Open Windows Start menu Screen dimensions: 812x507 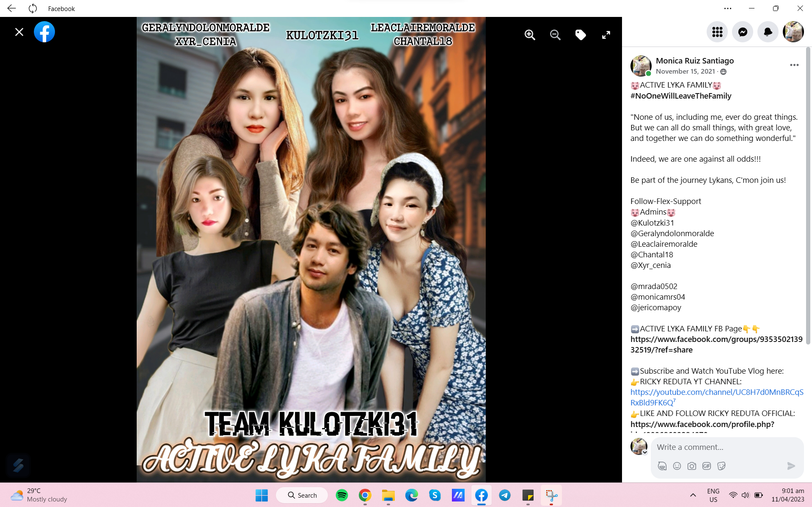click(x=261, y=495)
